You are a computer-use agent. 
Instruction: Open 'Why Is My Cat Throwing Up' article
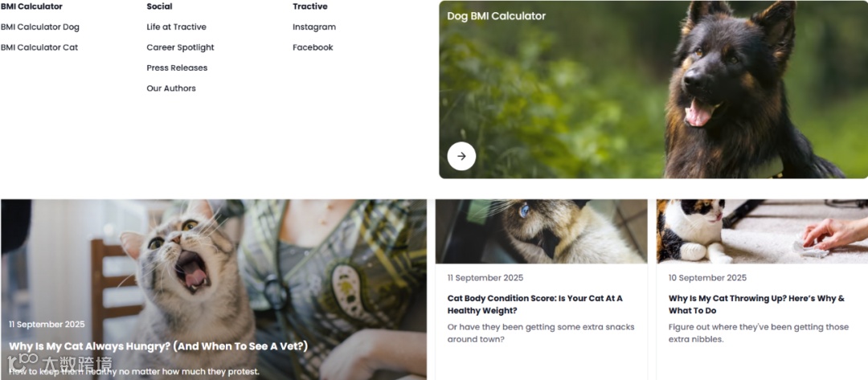pyautogui.click(x=757, y=304)
